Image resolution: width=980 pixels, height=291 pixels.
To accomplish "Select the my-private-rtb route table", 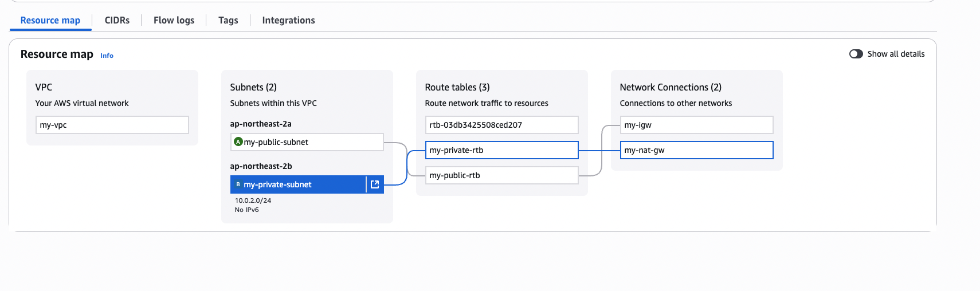I will pyautogui.click(x=501, y=150).
